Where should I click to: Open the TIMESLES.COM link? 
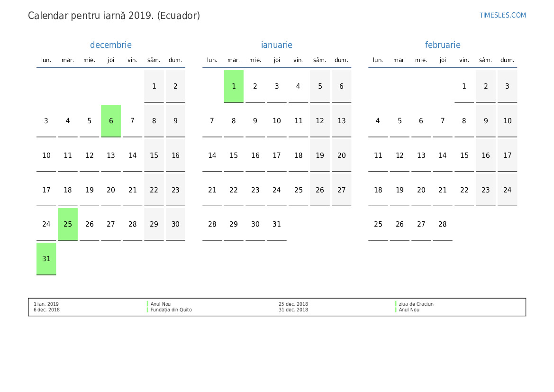pyautogui.click(x=502, y=15)
